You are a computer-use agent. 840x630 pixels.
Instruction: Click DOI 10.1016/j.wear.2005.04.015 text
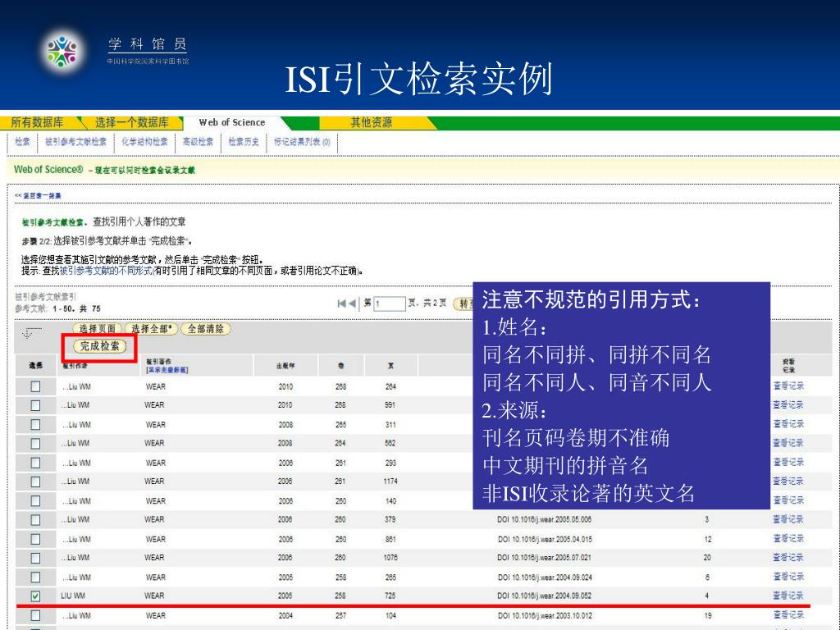[545, 540]
